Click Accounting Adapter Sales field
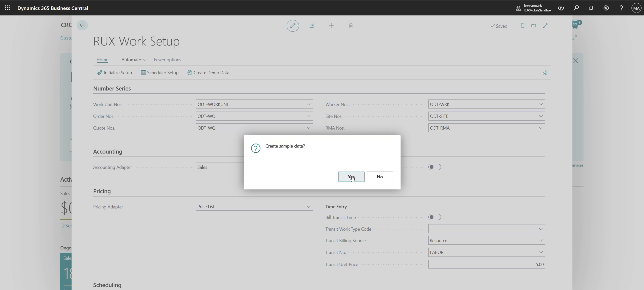Viewport: 644px width, 290px height. pyautogui.click(x=220, y=167)
